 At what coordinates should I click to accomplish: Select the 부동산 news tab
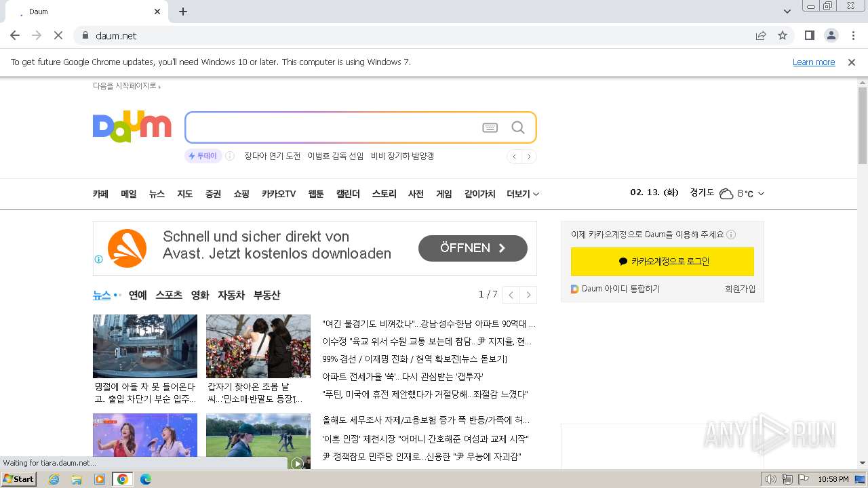click(x=267, y=295)
